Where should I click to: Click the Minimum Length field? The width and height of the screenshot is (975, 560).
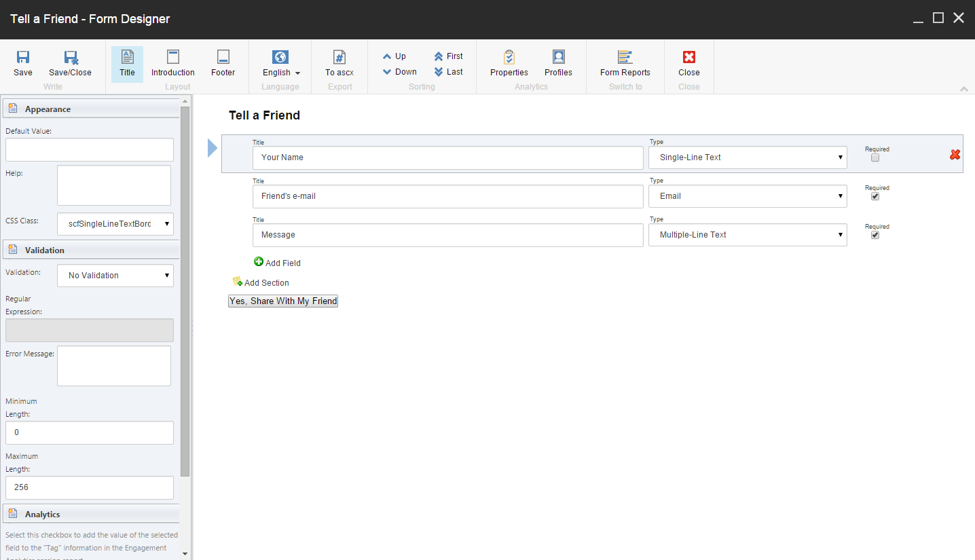coord(90,432)
